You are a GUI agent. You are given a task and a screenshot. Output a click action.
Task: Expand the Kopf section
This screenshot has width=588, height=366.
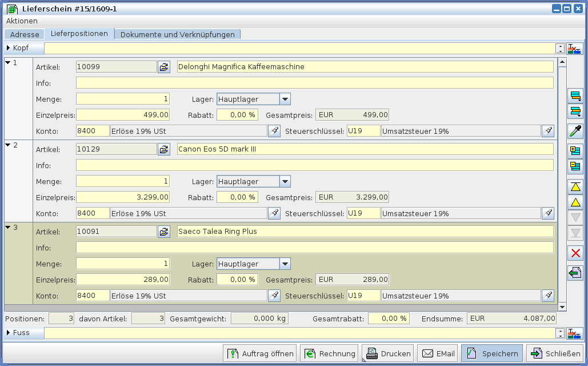[x=9, y=48]
